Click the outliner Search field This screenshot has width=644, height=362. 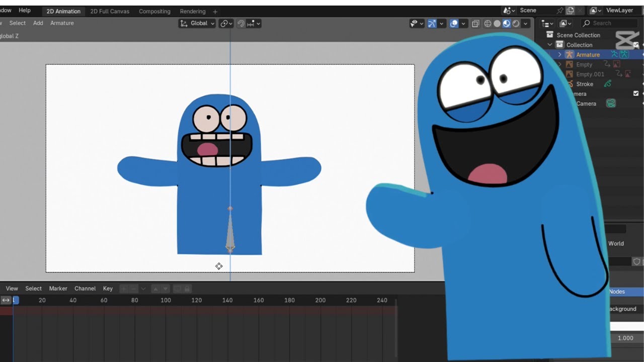[609, 23]
